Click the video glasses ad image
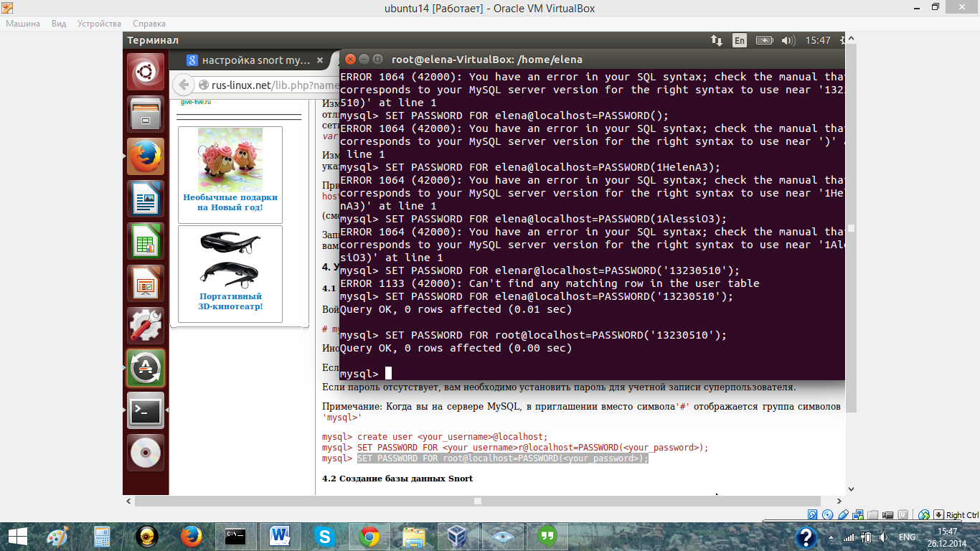The image size is (980, 551). (x=230, y=259)
